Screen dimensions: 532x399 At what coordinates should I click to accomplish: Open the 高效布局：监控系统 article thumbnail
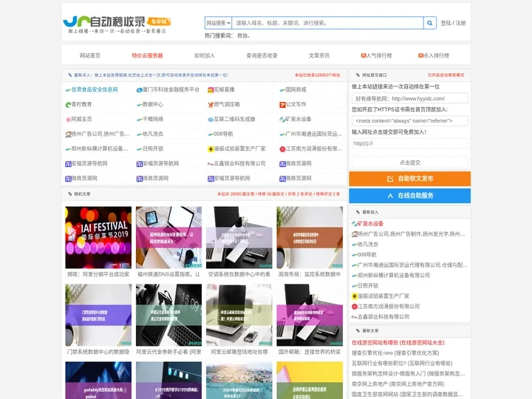310,237
